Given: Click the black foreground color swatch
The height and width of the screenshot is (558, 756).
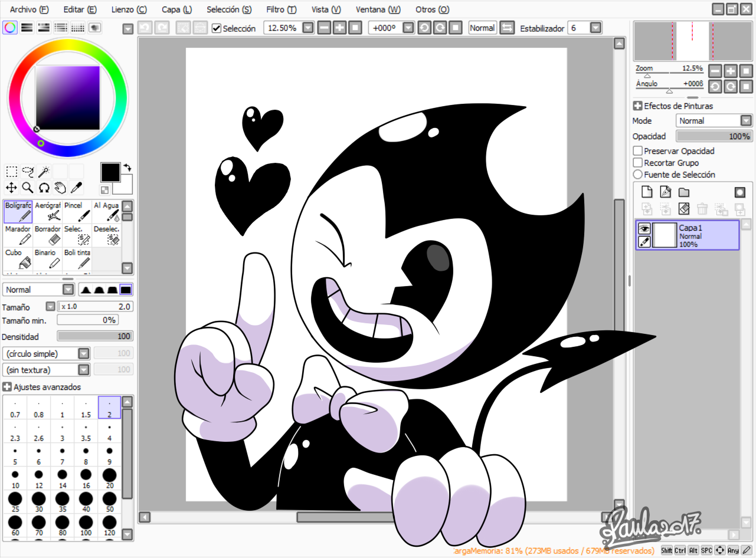Looking at the screenshot, I should 110,172.
